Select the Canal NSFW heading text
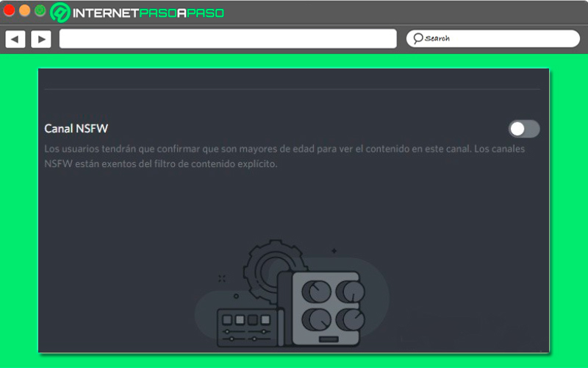588x368 pixels. click(x=76, y=128)
